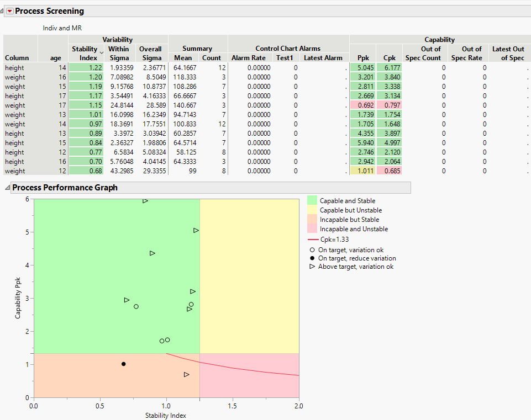Select the yellow Ppk cell showing 1.011
This screenshot has width=531, height=420.
pos(362,171)
